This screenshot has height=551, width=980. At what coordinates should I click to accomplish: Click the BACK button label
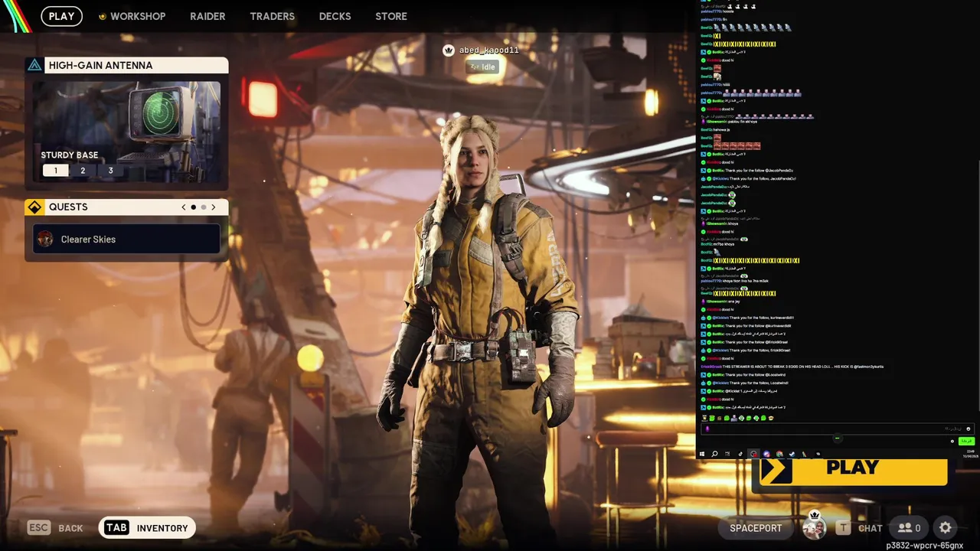[70, 528]
